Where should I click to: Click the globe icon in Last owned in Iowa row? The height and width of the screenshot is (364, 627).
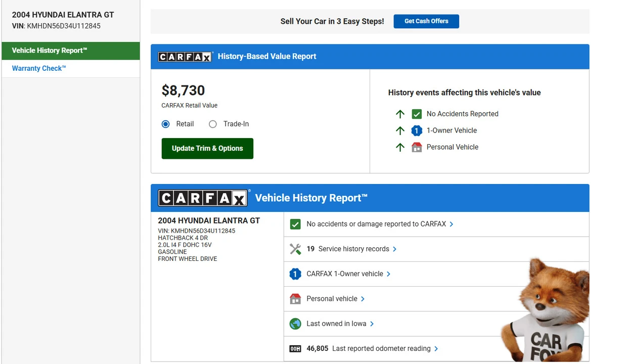295,324
